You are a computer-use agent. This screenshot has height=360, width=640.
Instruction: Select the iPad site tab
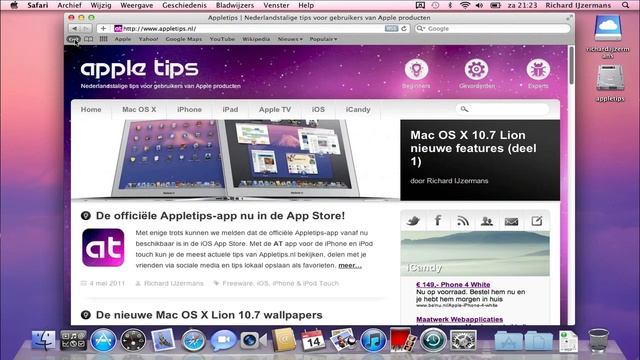point(230,109)
